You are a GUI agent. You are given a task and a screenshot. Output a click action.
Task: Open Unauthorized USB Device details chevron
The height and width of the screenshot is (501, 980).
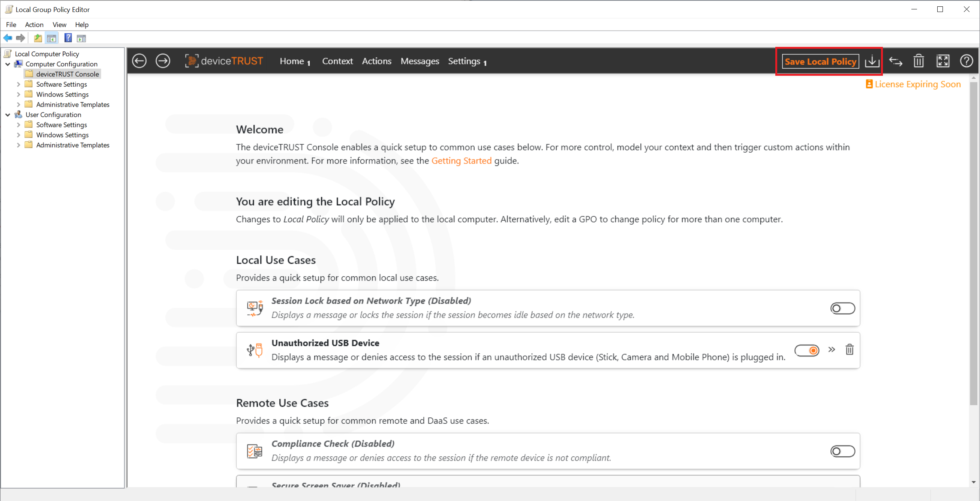(x=832, y=349)
